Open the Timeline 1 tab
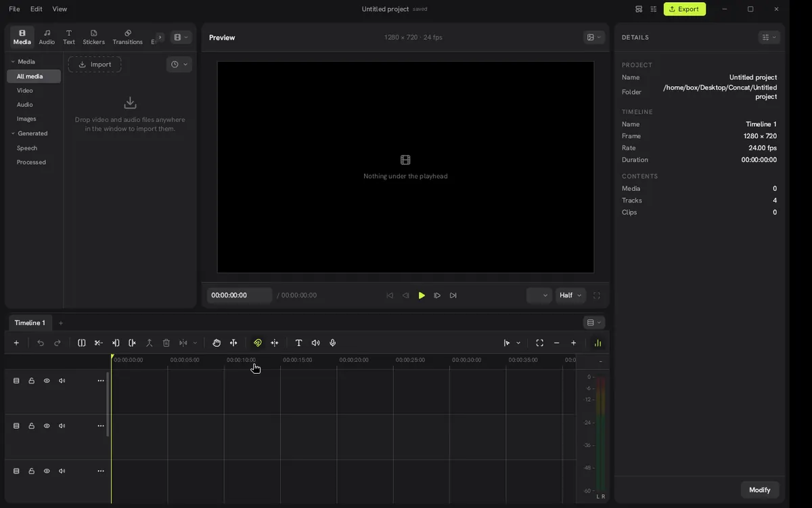This screenshot has width=812, height=508. [30, 323]
